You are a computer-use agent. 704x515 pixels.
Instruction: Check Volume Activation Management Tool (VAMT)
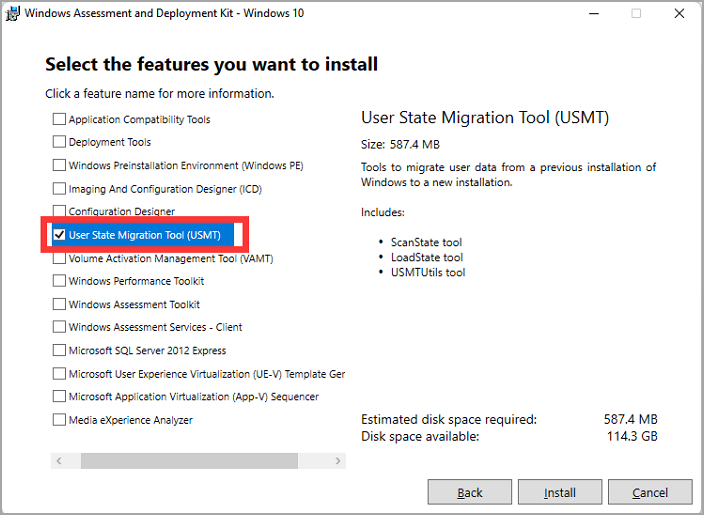coord(59,259)
